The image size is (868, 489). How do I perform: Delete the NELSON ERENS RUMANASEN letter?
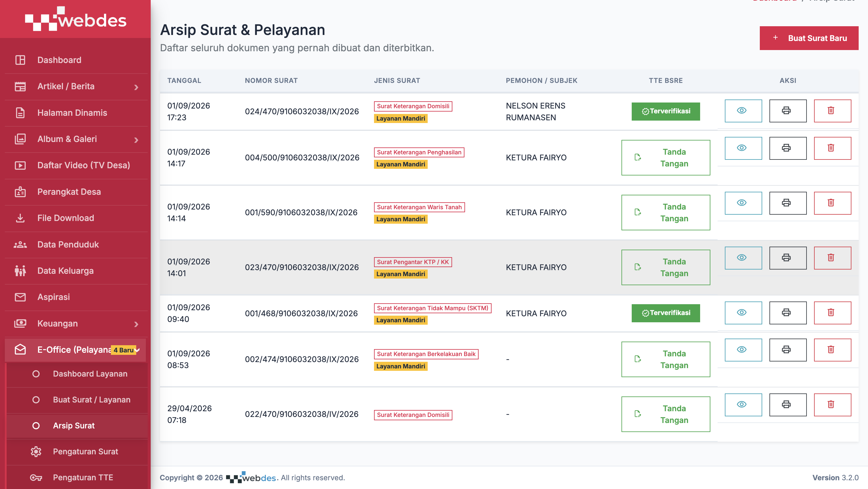click(x=832, y=111)
